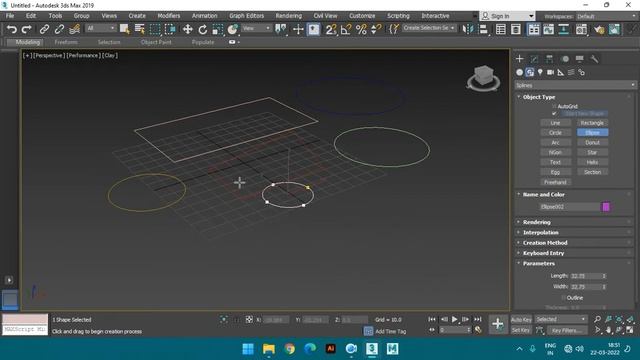Select the Bind to Space Warp tool

74,29
